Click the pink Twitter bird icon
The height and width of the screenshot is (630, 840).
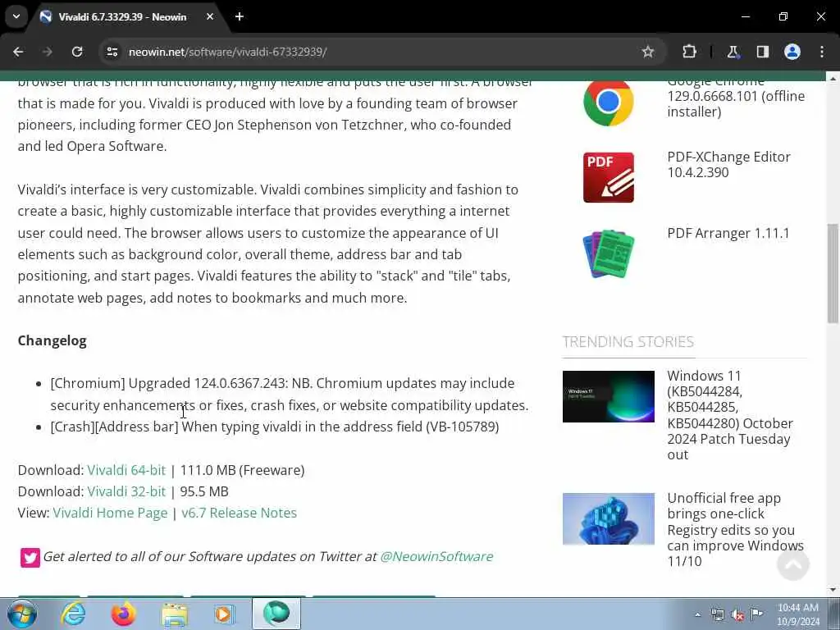pyautogui.click(x=30, y=557)
